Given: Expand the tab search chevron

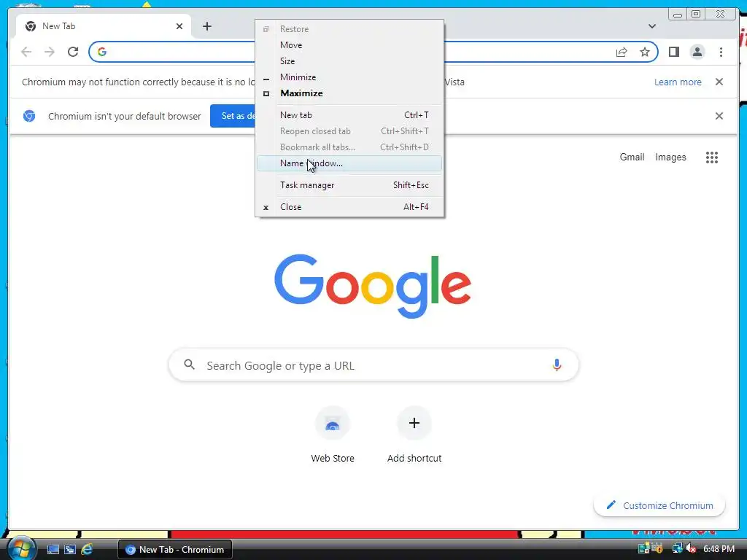Looking at the screenshot, I should pos(651,26).
